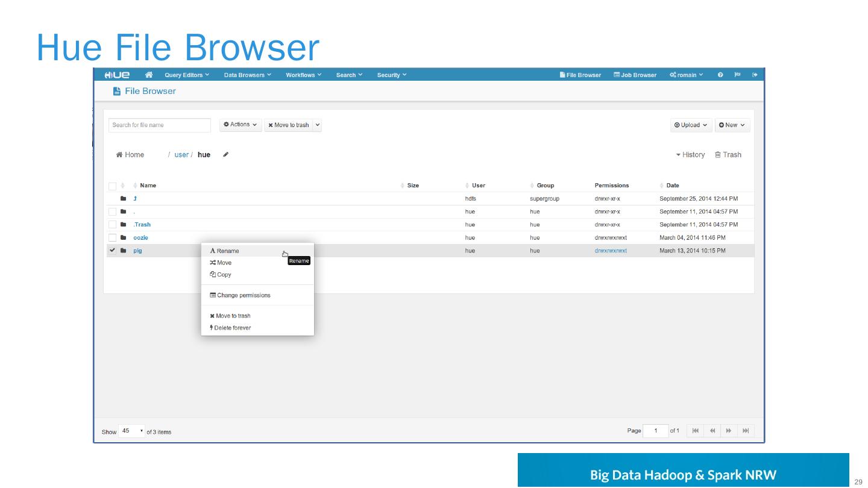Click the Hue logo icon
Screen dimensions: 868x488
point(117,75)
